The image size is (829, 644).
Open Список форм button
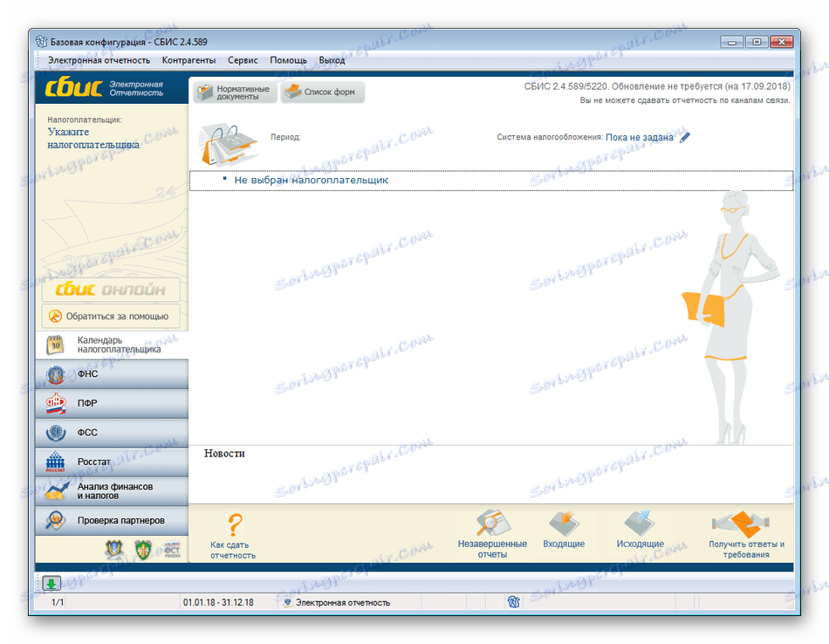[322, 92]
